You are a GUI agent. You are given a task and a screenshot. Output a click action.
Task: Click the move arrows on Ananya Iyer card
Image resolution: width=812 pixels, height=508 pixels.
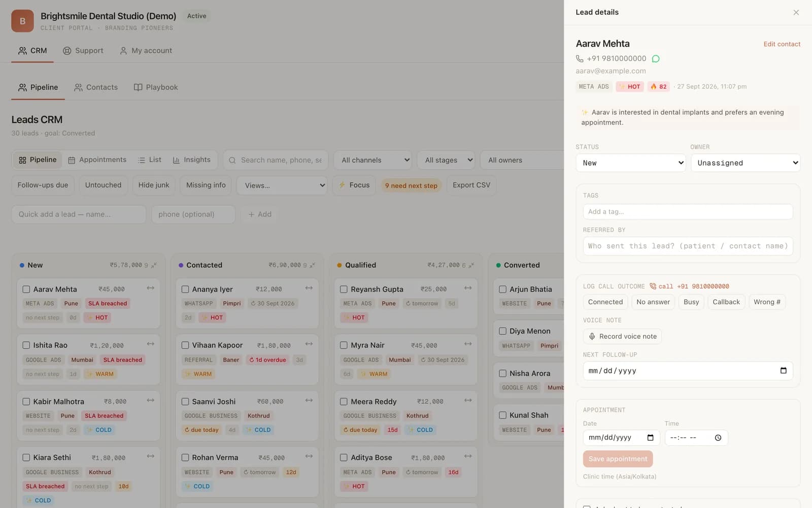(x=309, y=288)
